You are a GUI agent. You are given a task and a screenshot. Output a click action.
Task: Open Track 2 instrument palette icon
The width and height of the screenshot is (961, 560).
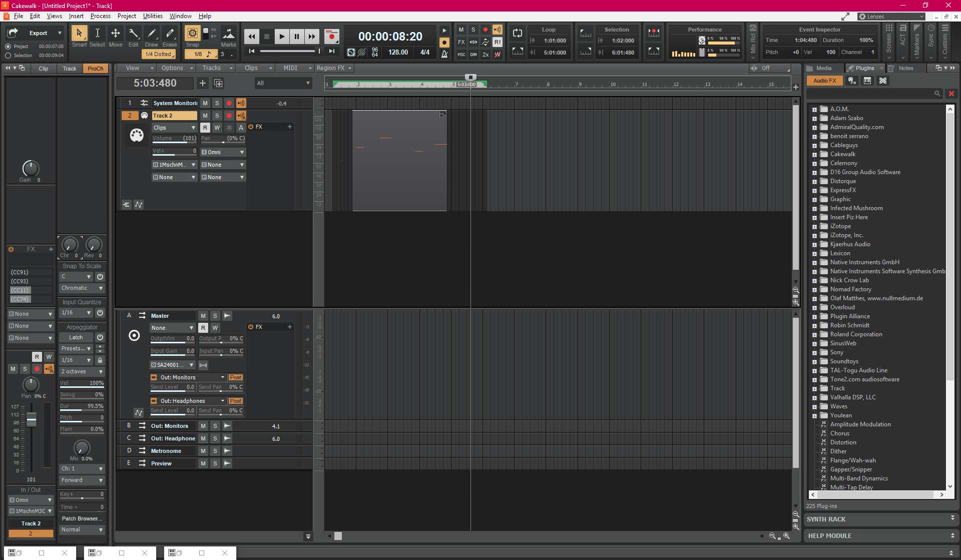coord(136,135)
